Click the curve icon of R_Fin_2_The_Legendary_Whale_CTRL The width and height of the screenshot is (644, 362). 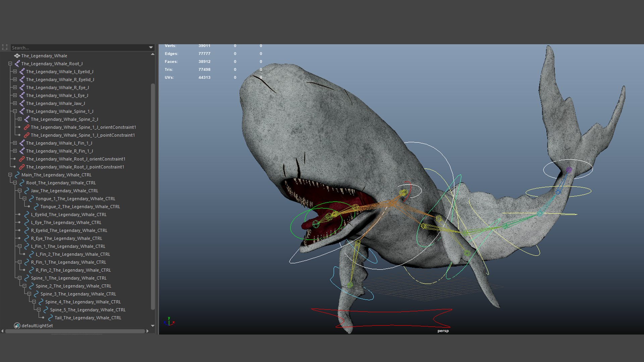point(31,270)
